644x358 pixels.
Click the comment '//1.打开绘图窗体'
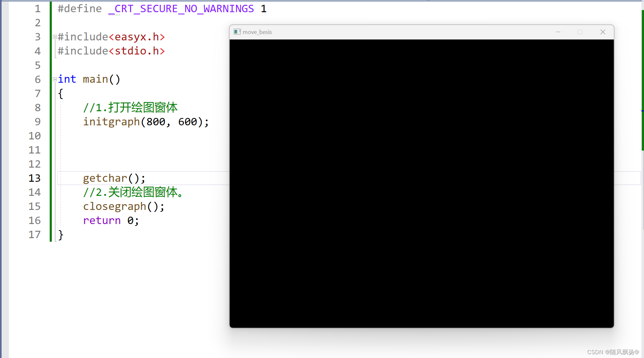[130, 107]
